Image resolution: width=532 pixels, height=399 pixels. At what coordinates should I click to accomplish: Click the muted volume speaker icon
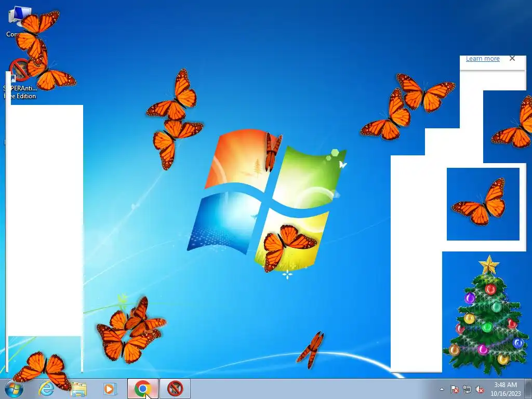coord(480,389)
